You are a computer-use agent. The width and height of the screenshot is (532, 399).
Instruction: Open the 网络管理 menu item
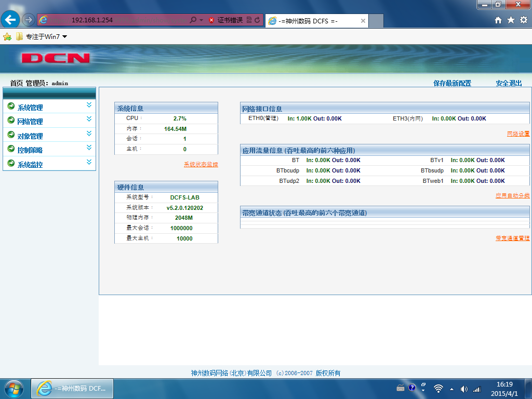30,122
